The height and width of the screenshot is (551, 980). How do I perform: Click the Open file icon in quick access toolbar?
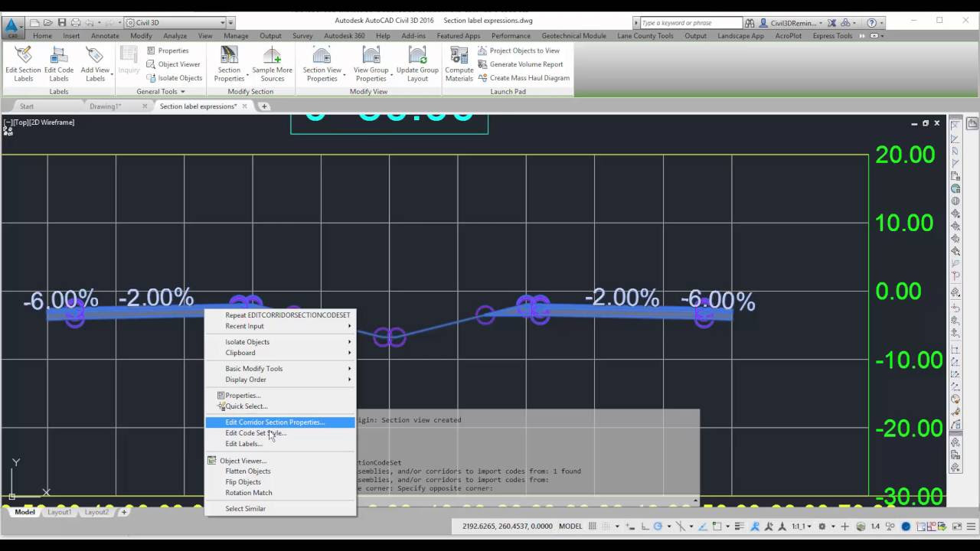[x=48, y=22]
